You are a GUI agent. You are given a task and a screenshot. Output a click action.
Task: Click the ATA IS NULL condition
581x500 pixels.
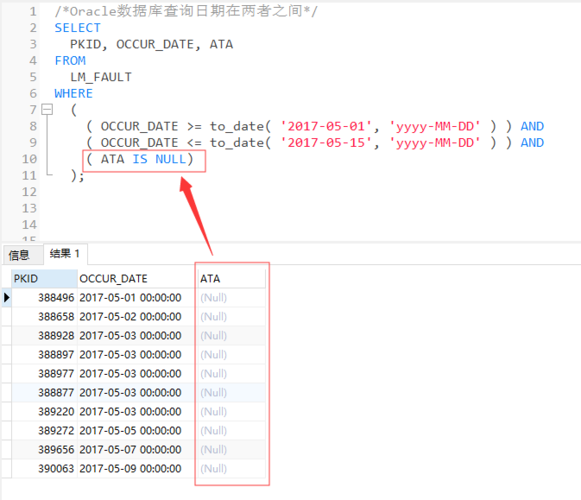click(140, 159)
